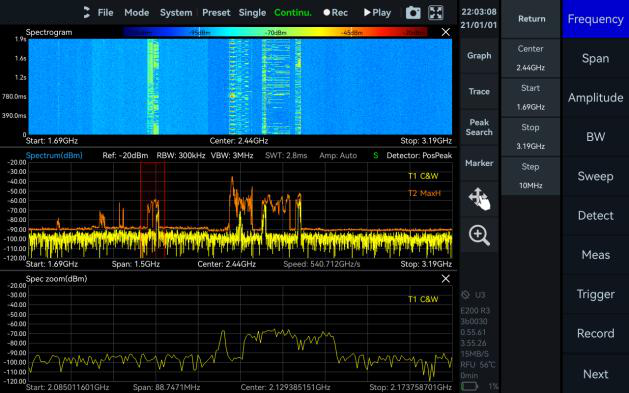629x393 pixels.
Task: Take a screenshot with the camera icon
Action: click(x=413, y=13)
